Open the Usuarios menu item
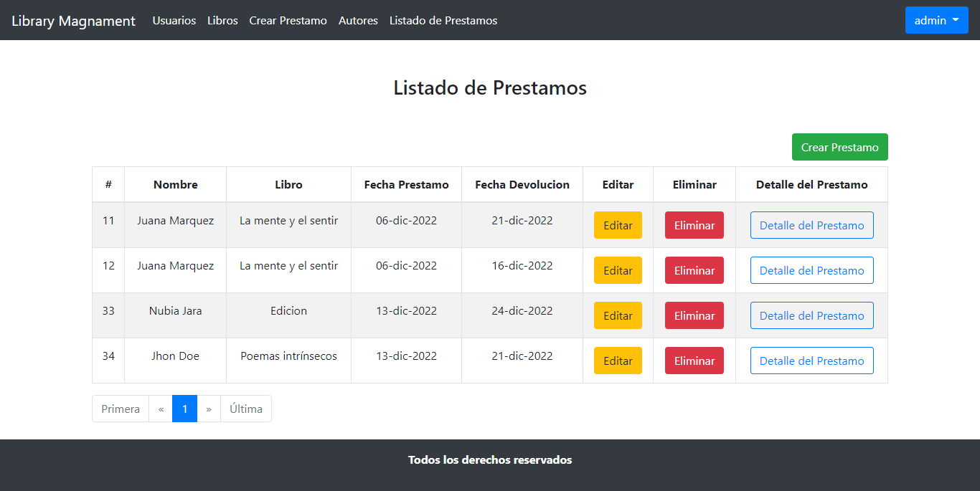Image resolution: width=980 pixels, height=491 pixels. point(174,21)
